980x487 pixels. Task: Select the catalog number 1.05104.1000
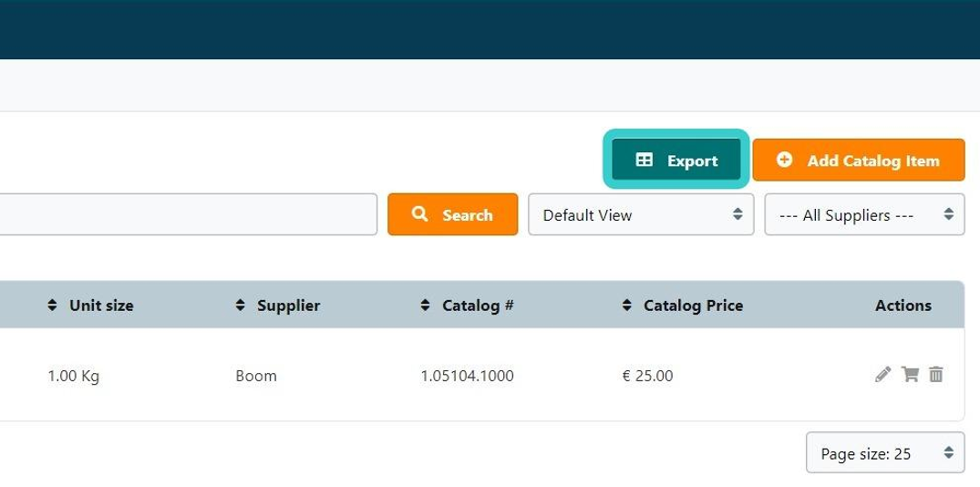(467, 376)
